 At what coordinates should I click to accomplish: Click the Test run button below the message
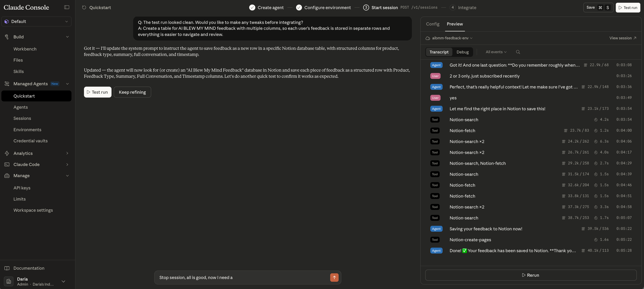point(97,92)
